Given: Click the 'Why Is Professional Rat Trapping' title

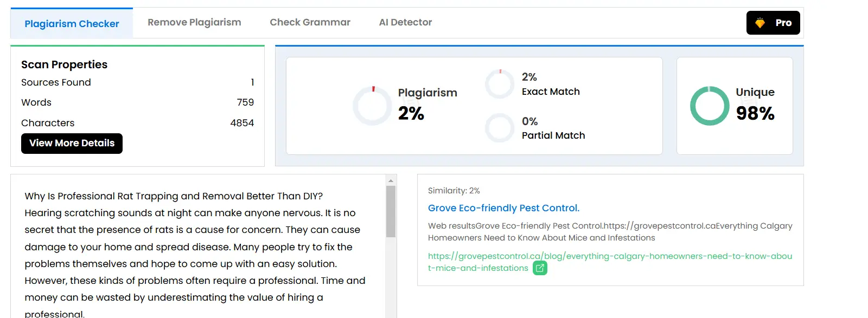Looking at the screenshot, I should (174, 196).
